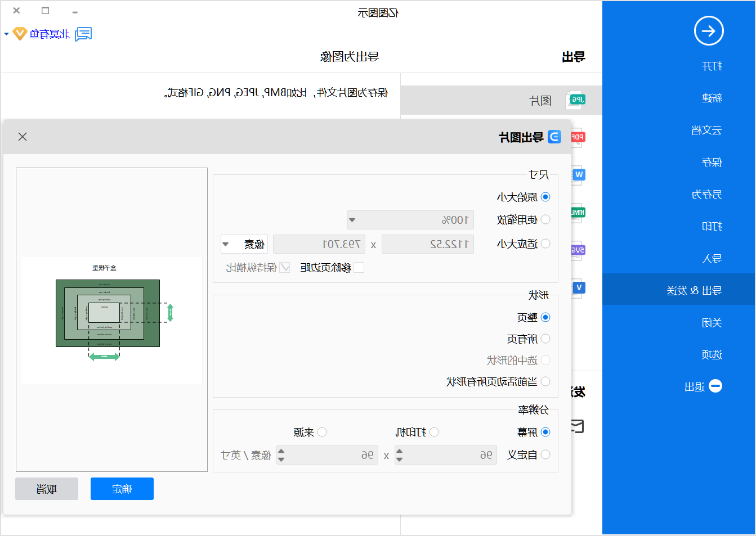Select the 导出 & 发送 menu item

(x=679, y=289)
